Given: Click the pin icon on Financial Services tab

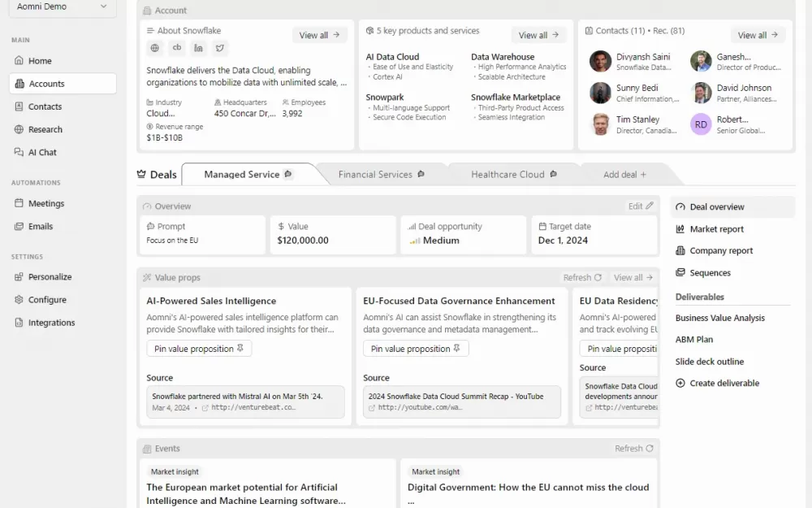Looking at the screenshot, I should (x=421, y=174).
